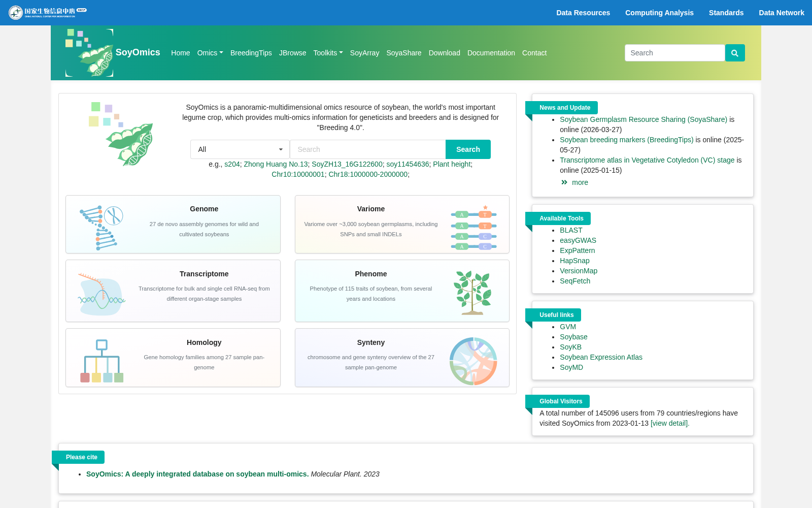This screenshot has height=508, width=812.
Task: Click the Phenome plant icon
Action: [472, 293]
